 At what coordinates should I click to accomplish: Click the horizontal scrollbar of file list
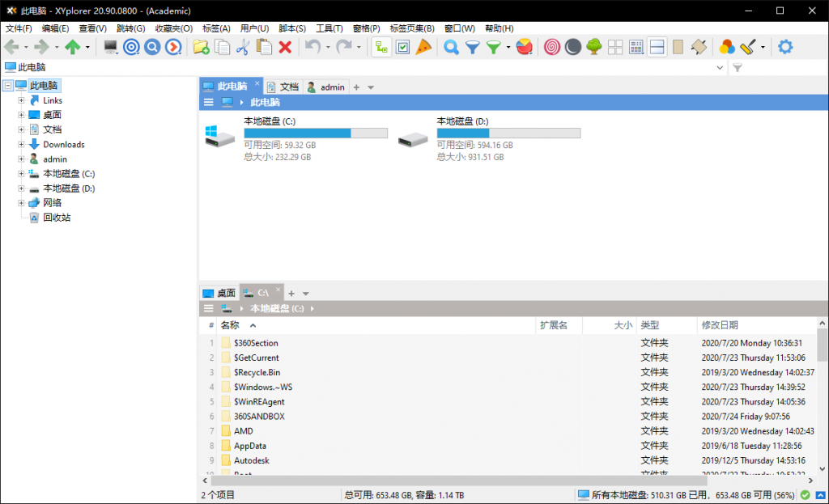click(x=459, y=481)
